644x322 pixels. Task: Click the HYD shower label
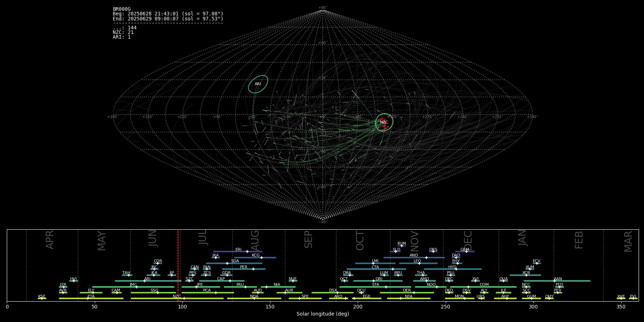453,267
